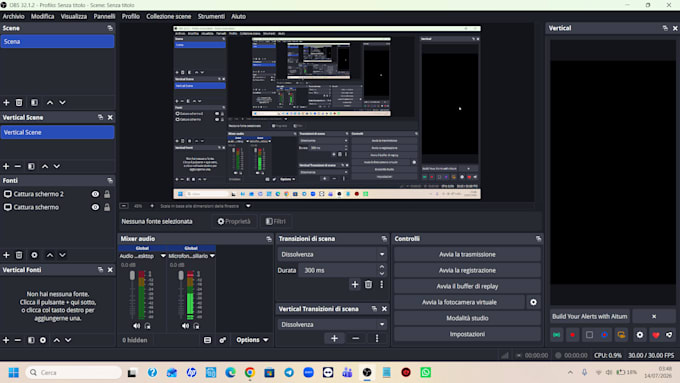Open monitoring icon for Audio desktop channel
This screenshot has width=680, height=383.
[148, 326]
